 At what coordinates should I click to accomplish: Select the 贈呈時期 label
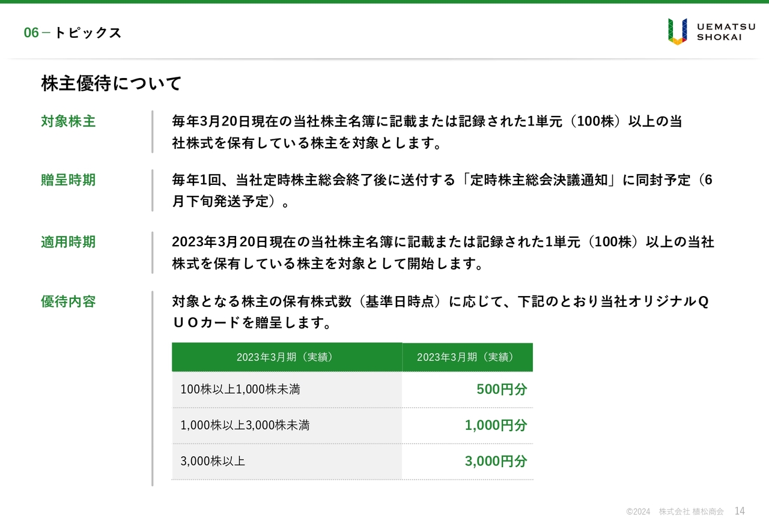pos(68,180)
